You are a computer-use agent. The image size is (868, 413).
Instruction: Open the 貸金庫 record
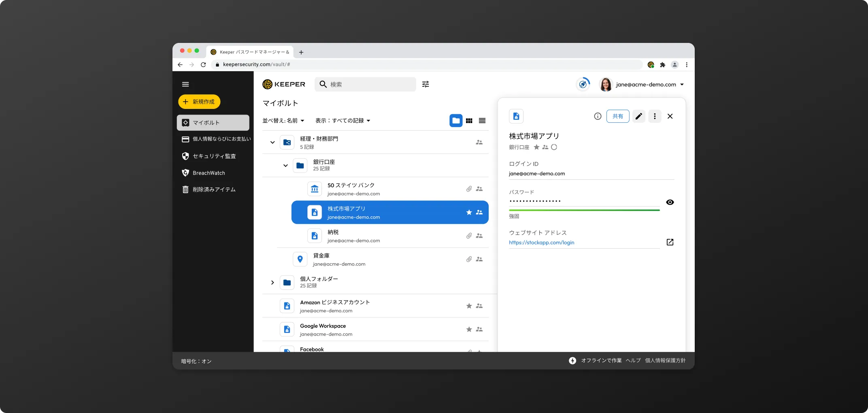click(383, 259)
